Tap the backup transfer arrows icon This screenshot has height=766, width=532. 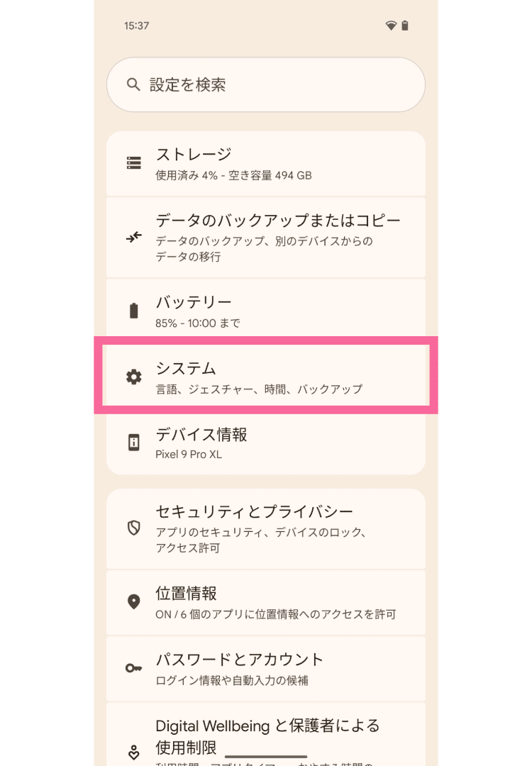133,238
